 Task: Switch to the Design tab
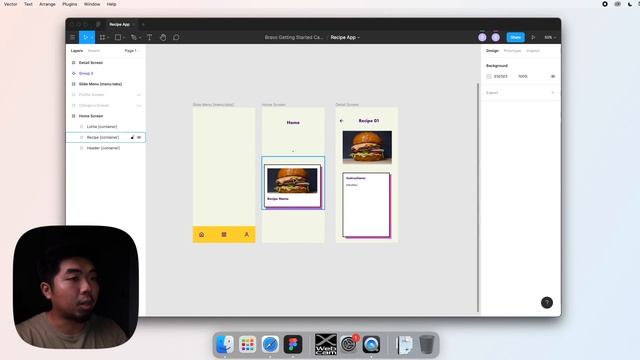(492, 51)
